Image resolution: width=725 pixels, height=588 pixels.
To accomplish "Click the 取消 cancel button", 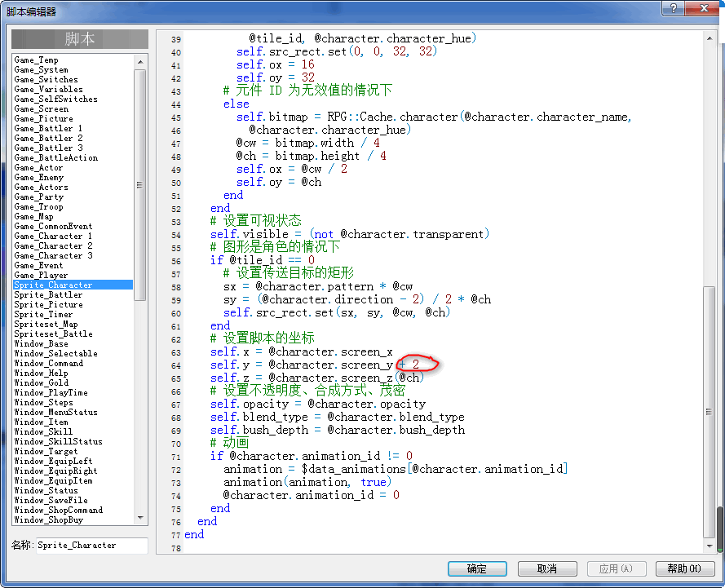I will coord(547,568).
